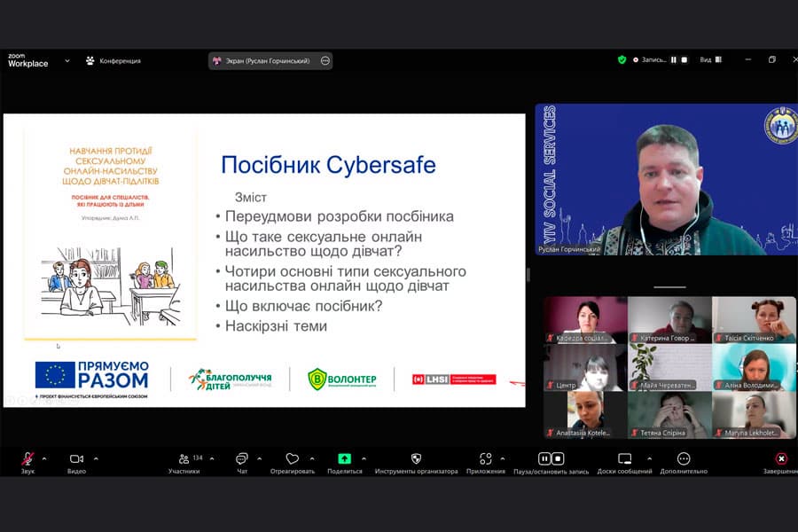The width and height of the screenshot is (798, 532).
Task: Expand the arrow next to Видео
Action: [96, 458]
